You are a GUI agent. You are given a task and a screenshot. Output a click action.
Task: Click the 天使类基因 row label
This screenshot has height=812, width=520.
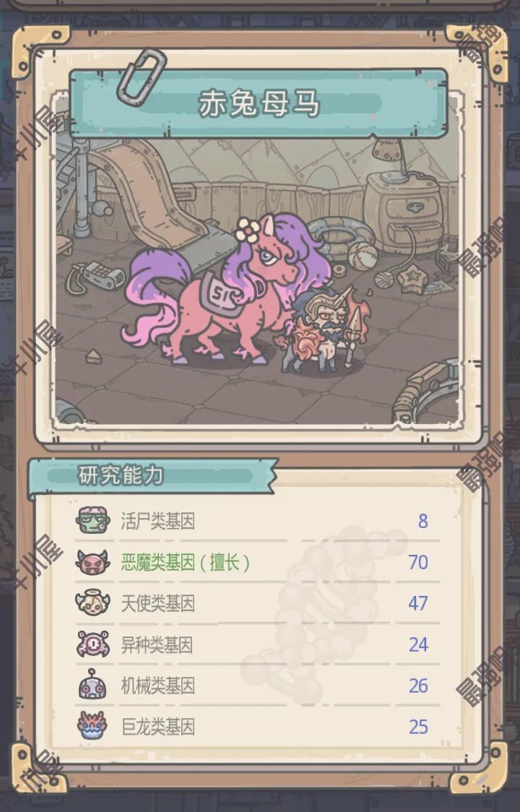(x=158, y=603)
